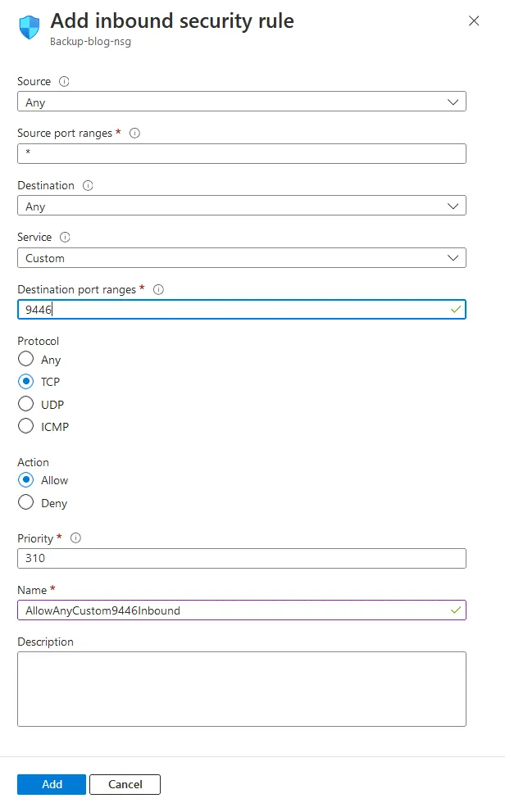Select the UDP protocol radio button
This screenshot has width=505, height=812.
pos(25,404)
